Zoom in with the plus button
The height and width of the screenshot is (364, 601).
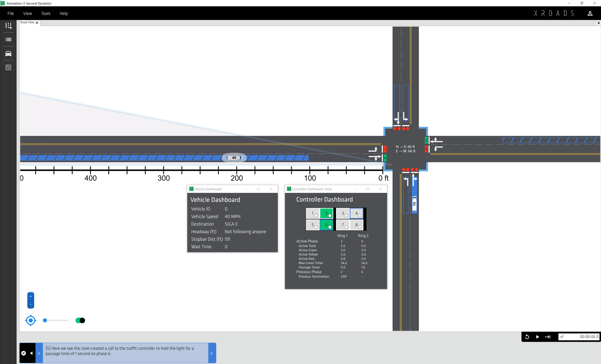pos(31,296)
